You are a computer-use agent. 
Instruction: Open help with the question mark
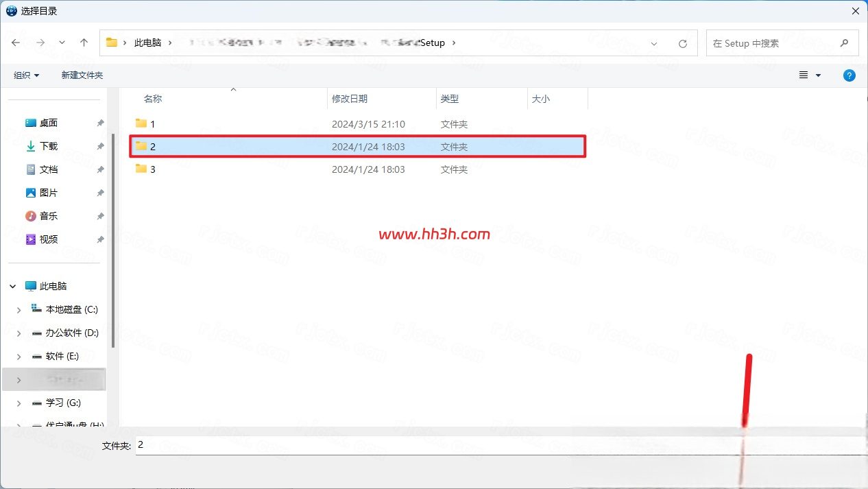849,75
